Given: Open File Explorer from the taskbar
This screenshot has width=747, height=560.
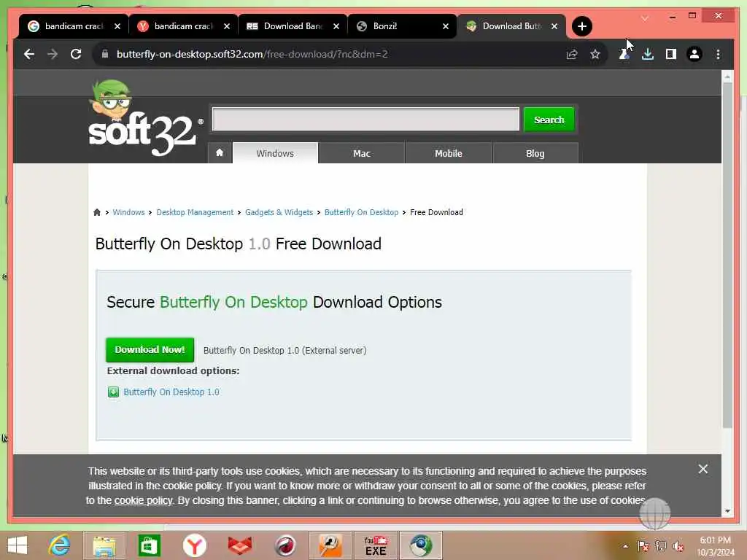Looking at the screenshot, I should point(104,545).
